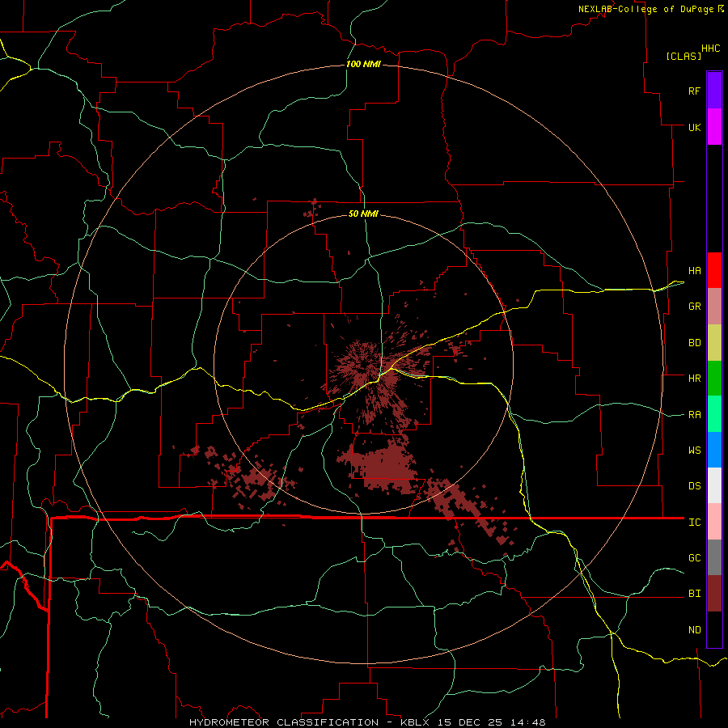This screenshot has height=728, width=728.
Task: Click the IC legend label
Action: click(x=694, y=523)
